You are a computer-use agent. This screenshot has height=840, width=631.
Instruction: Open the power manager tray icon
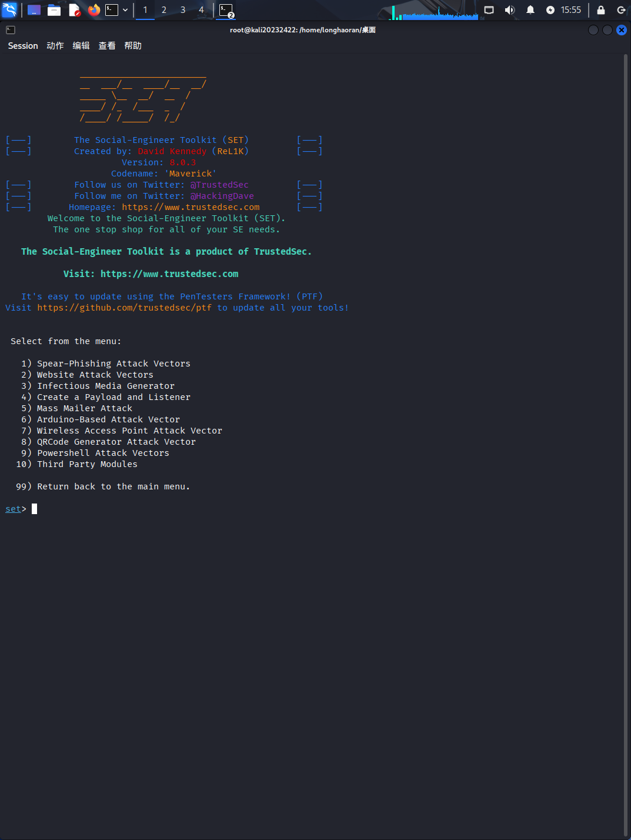(x=550, y=10)
